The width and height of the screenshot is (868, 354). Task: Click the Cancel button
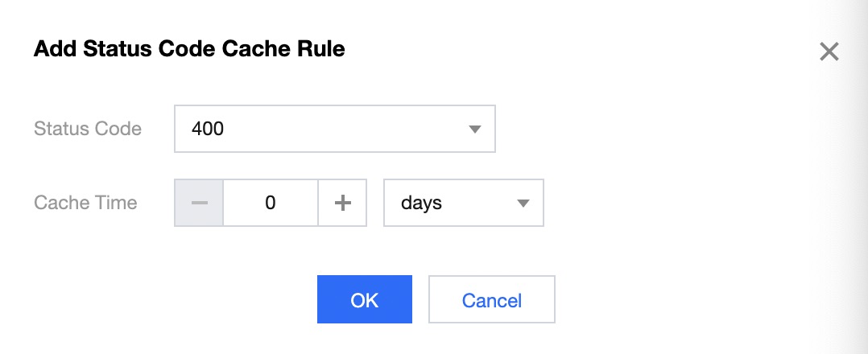click(491, 299)
